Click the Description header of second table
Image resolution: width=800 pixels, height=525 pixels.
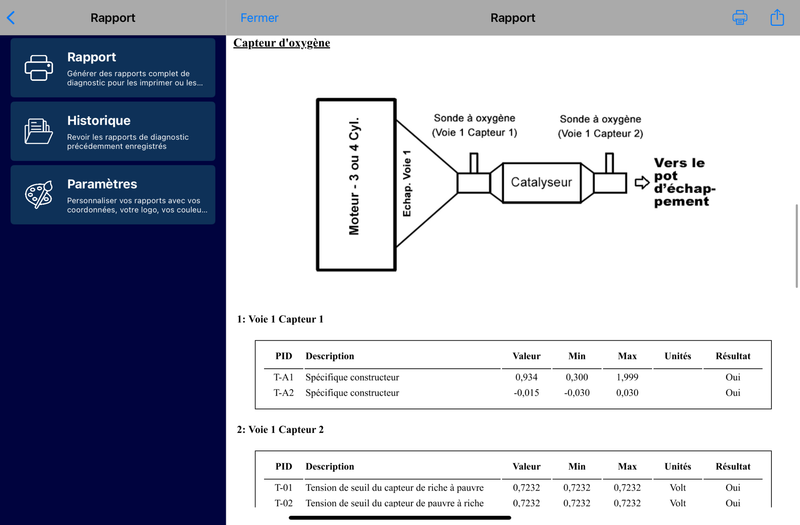330,466
